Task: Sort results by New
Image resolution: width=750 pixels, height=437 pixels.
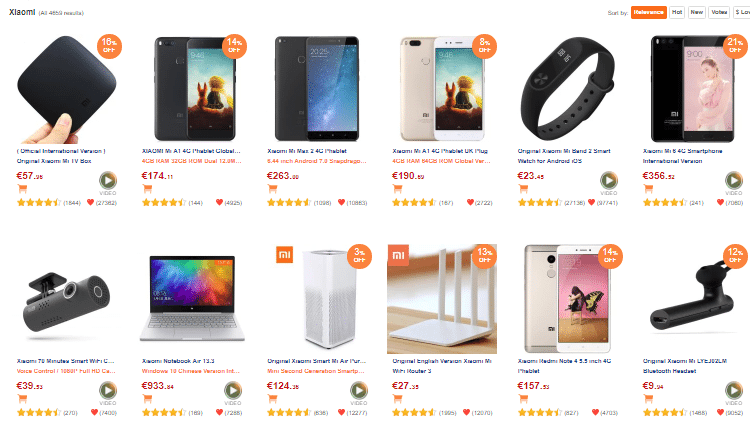Action: 697,12
